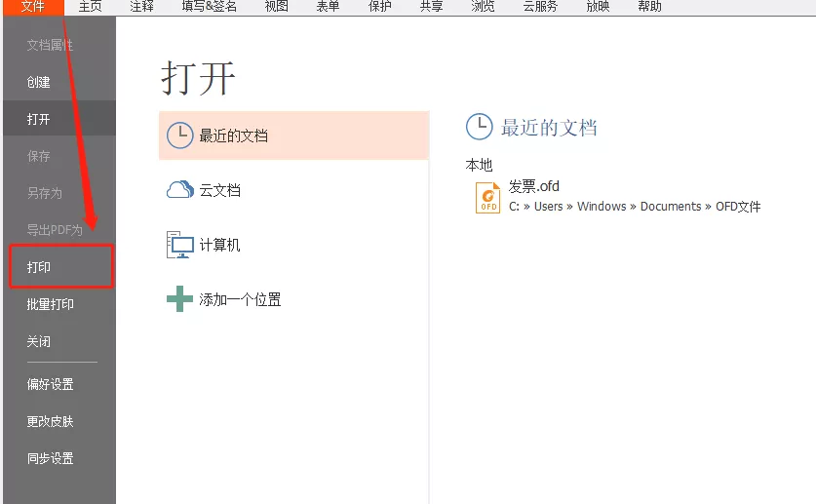
Task: Open 同步设置 from the sidebar
Action: pyautogui.click(x=50, y=458)
